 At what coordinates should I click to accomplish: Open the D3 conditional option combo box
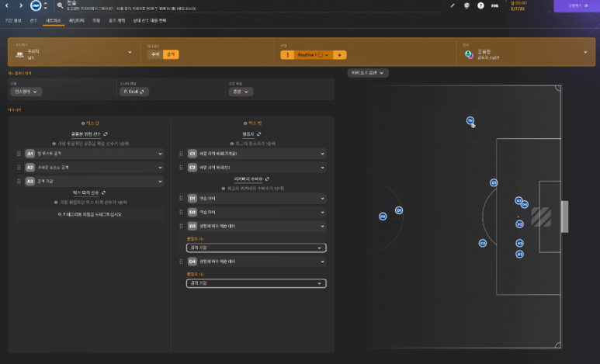coord(256,248)
